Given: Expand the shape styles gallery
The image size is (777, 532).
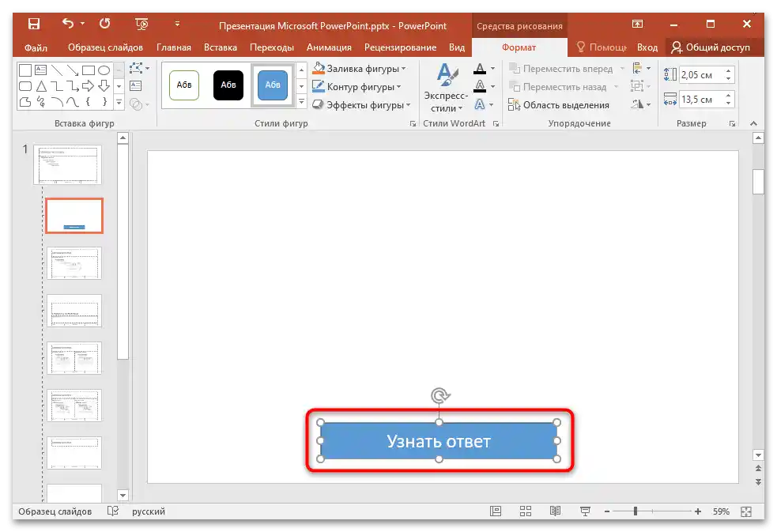Looking at the screenshot, I should (x=301, y=101).
